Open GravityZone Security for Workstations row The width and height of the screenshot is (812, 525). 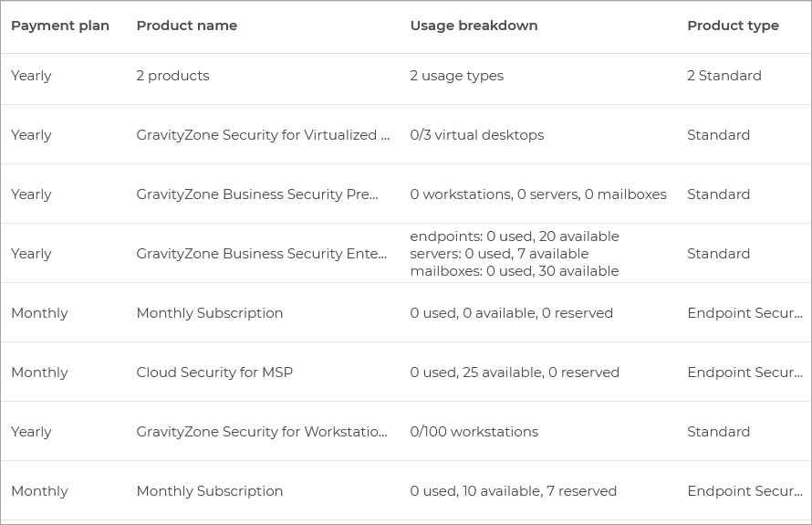pos(262,432)
